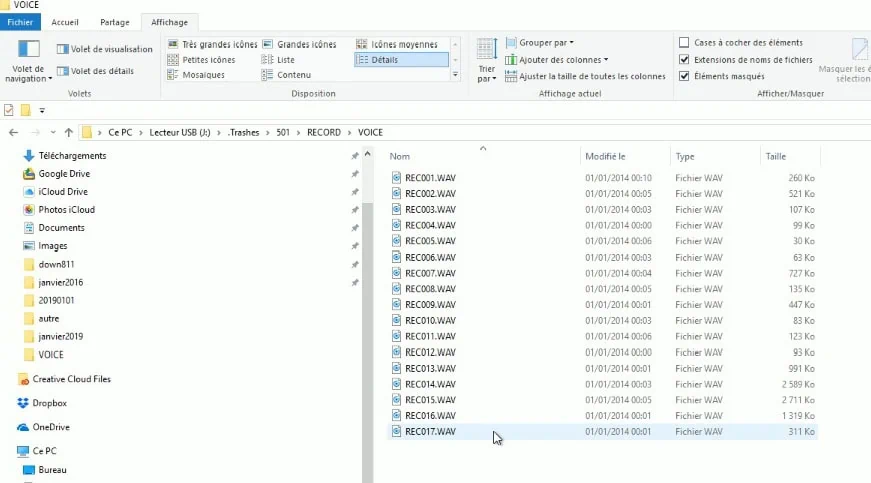
Task: Open Dropbox in the navigation pane
Action: pyautogui.click(x=49, y=403)
